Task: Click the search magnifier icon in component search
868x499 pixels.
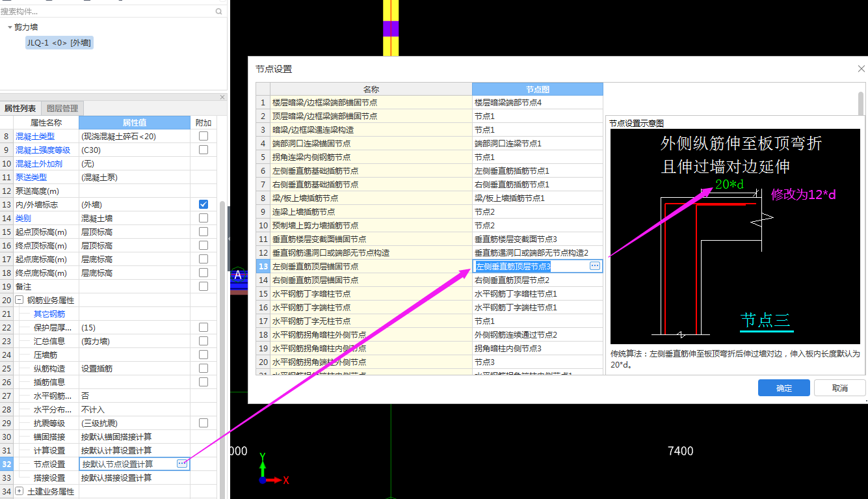Action: point(219,11)
